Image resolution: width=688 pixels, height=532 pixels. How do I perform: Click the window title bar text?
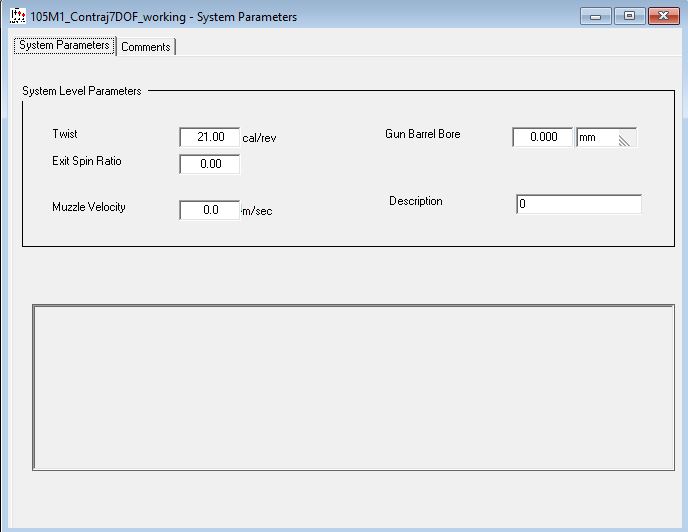[x=163, y=17]
